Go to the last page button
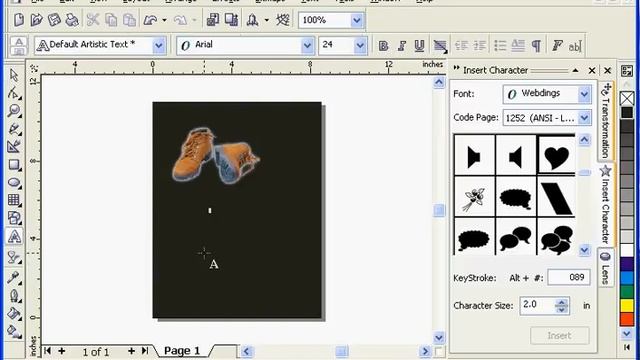640x360 pixels. tap(145, 351)
